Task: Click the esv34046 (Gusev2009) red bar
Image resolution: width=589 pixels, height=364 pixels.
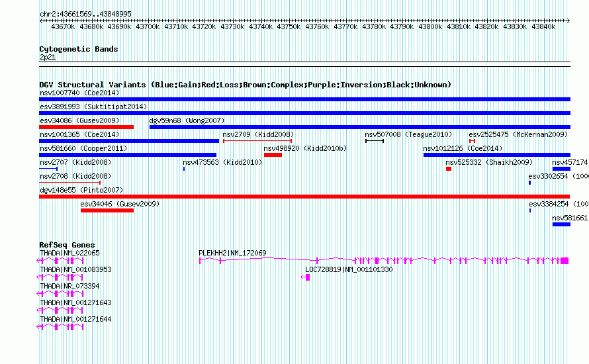Action: pos(107,210)
